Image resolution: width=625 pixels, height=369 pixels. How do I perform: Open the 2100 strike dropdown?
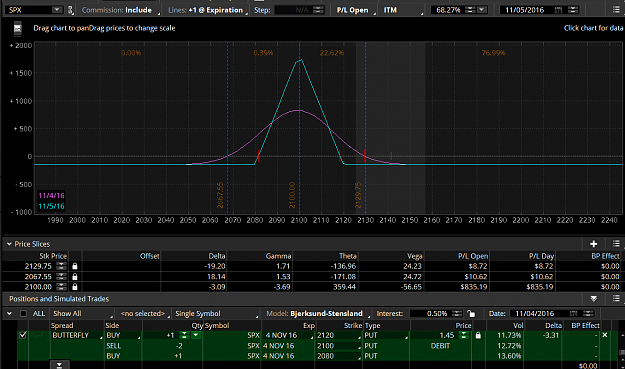[339, 346]
